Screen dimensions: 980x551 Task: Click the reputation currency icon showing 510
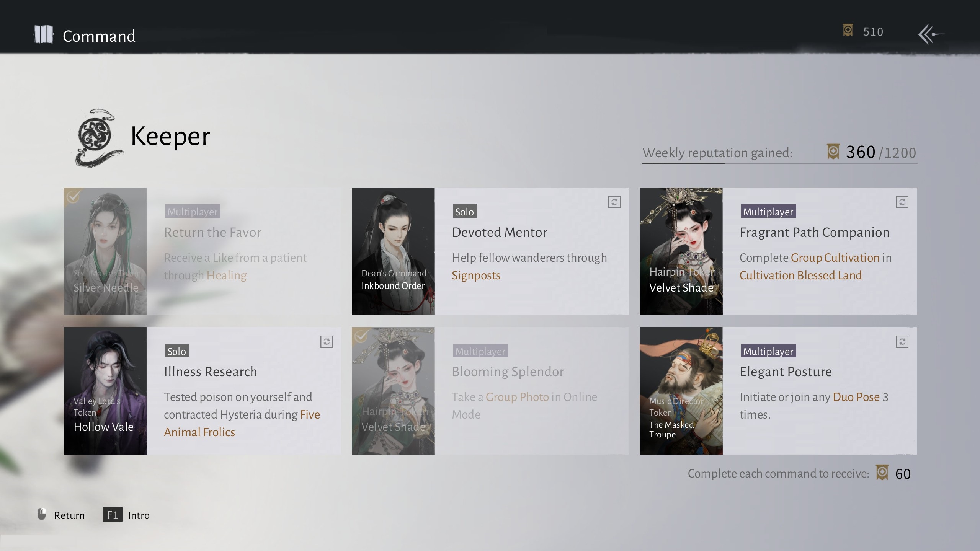tap(848, 31)
